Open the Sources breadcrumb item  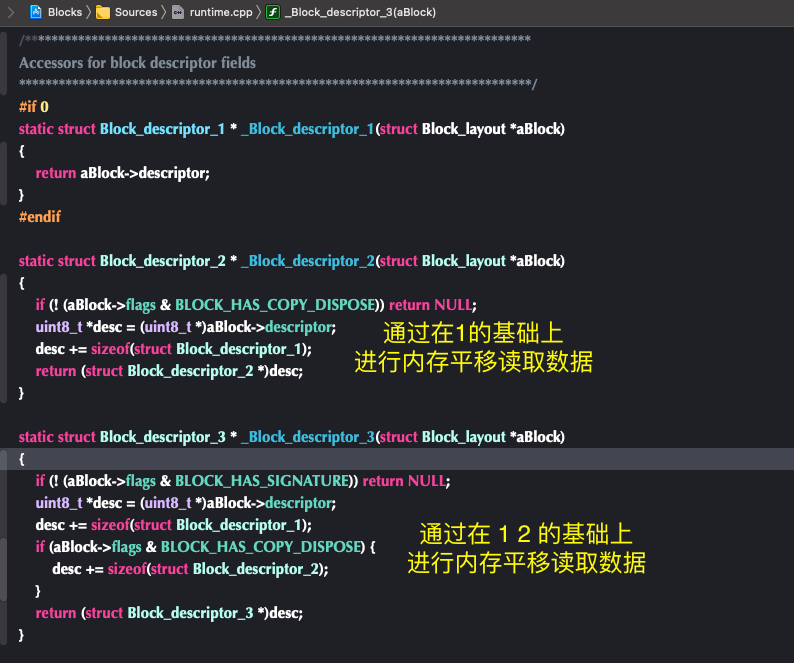click(136, 12)
